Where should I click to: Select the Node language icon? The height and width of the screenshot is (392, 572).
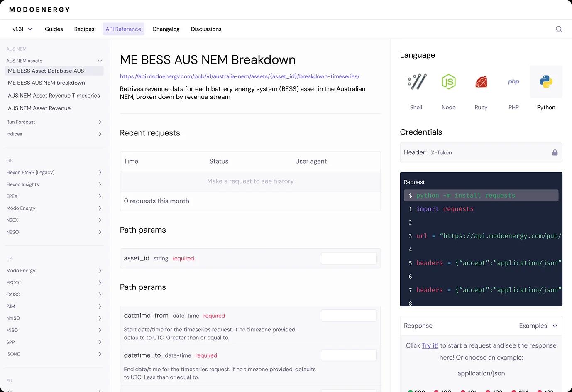(x=448, y=82)
